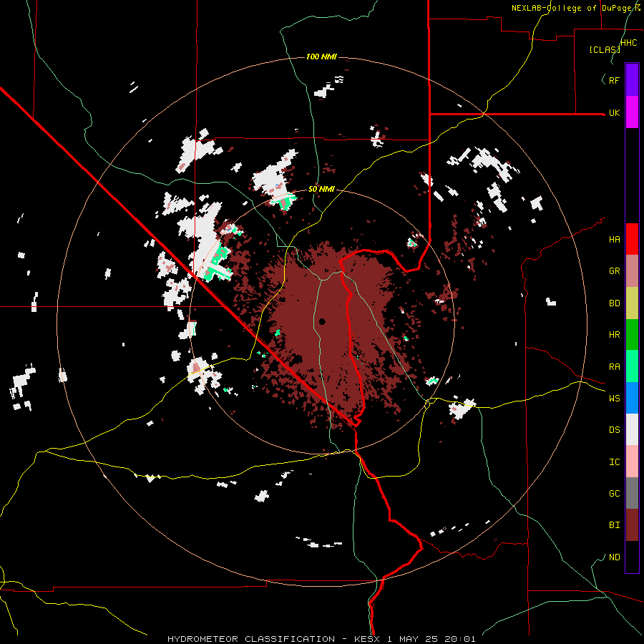Click the RA legend label
This screenshot has height=644, width=644.
tap(614, 367)
